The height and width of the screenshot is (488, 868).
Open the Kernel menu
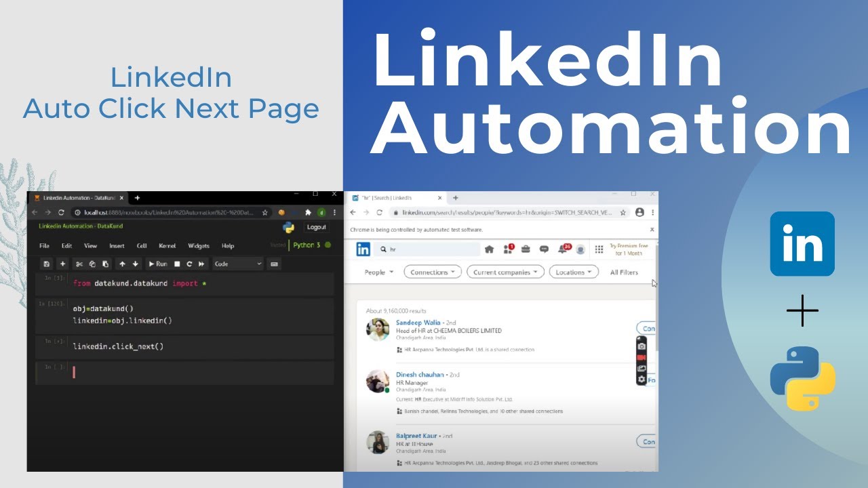click(x=167, y=246)
